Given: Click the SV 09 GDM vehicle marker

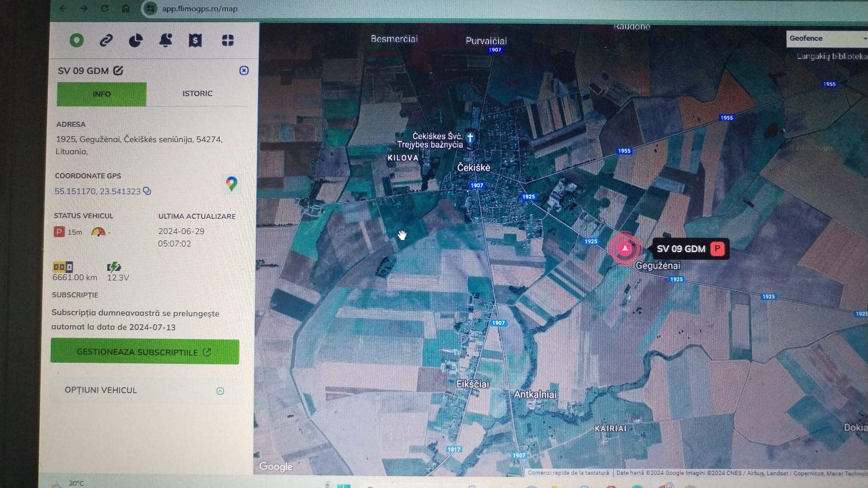Looking at the screenshot, I should (625, 249).
